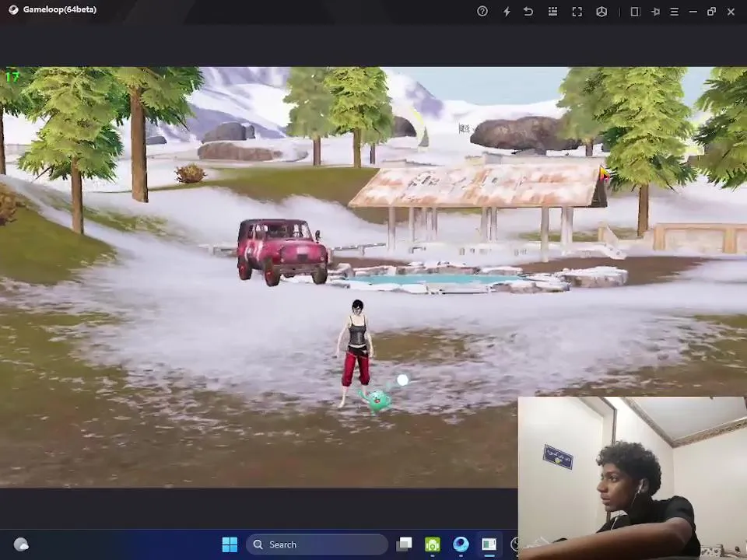Image resolution: width=747 pixels, height=560 pixels.
Task: Open the blue Gameloop icon on taskbar
Action: pyautogui.click(x=461, y=544)
